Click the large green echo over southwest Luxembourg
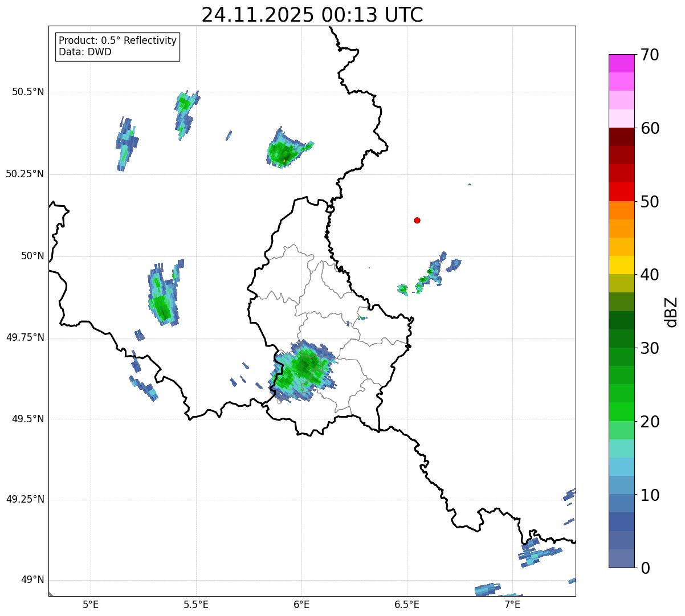Viewport: 685px width, 616px height. (x=302, y=370)
